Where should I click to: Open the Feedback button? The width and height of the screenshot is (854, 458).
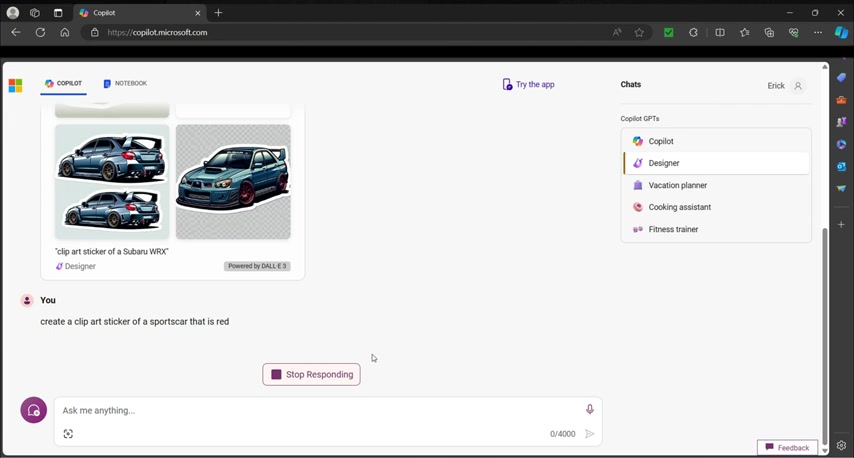(787, 447)
